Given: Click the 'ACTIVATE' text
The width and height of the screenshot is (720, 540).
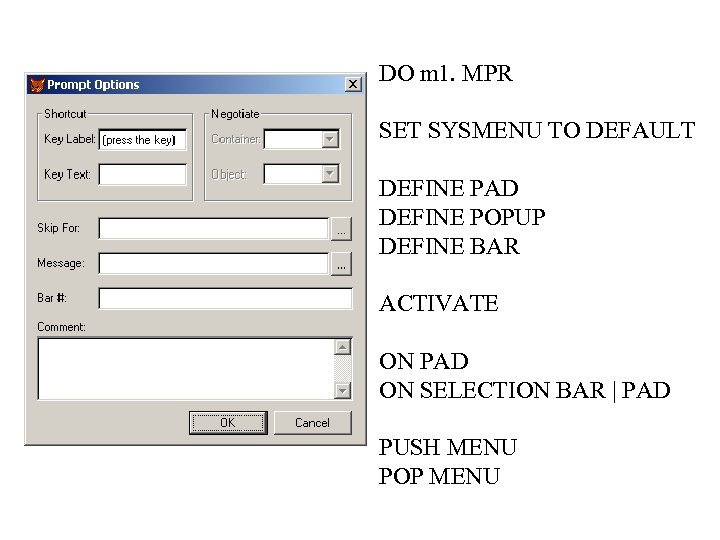Looking at the screenshot, I should (x=439, y=304).
